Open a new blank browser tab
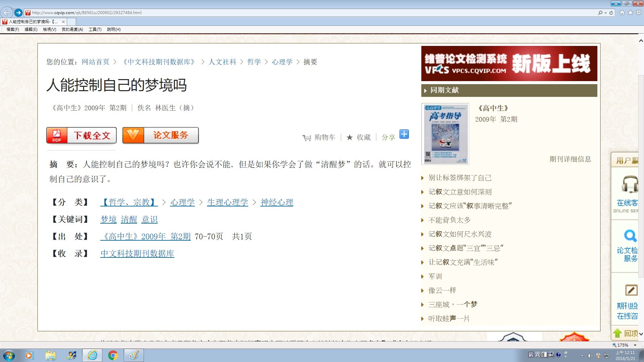Image resolution: width=644 pixels, height=362 pixels. 71,22
